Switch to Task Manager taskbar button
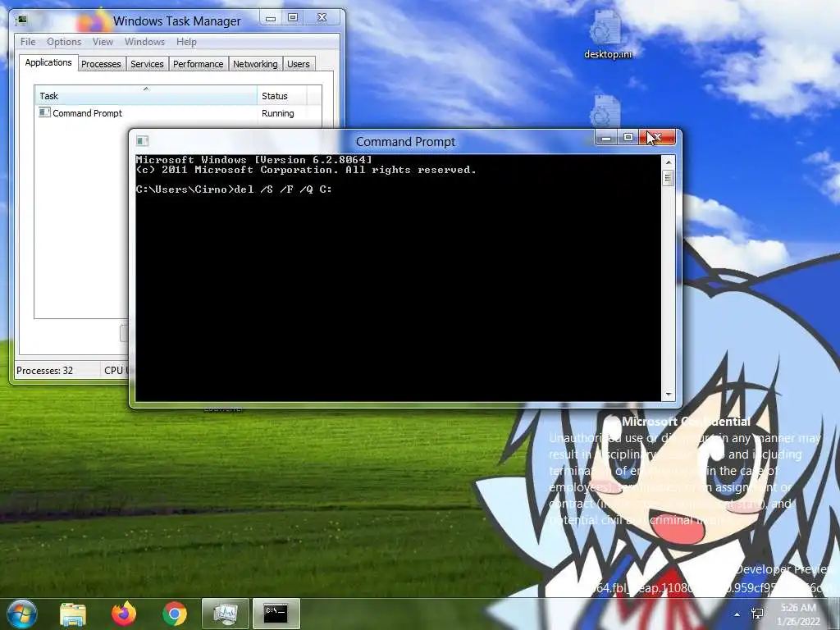 click(225, 614)
